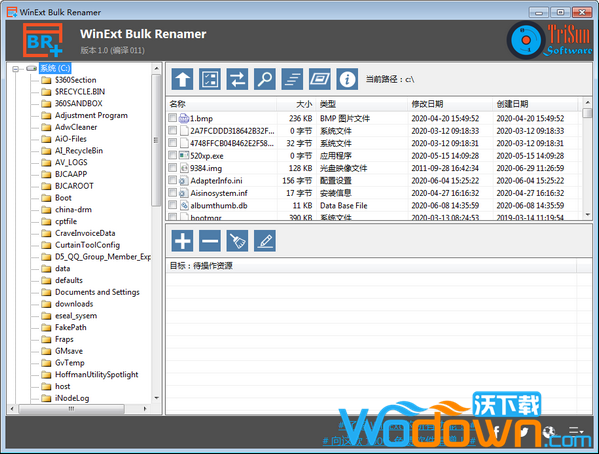Viewport: 599px width, 454px height.
Task: Select the 1.bmp file name
Action: click(201, 118)
